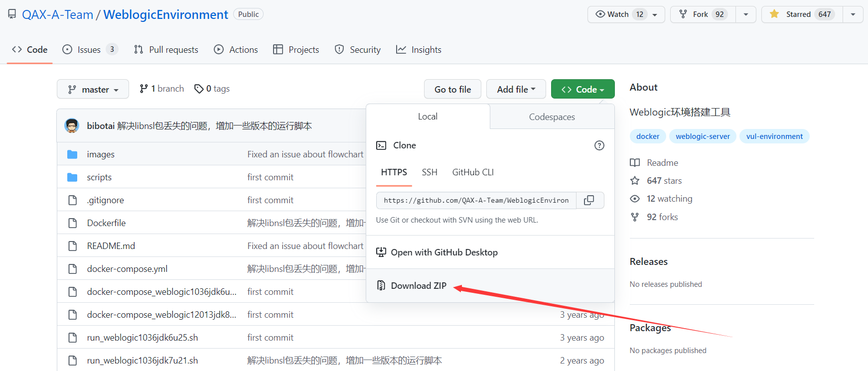Open the images folder icon
Viewport: 868px width, 371px height.
coord(72,154)
